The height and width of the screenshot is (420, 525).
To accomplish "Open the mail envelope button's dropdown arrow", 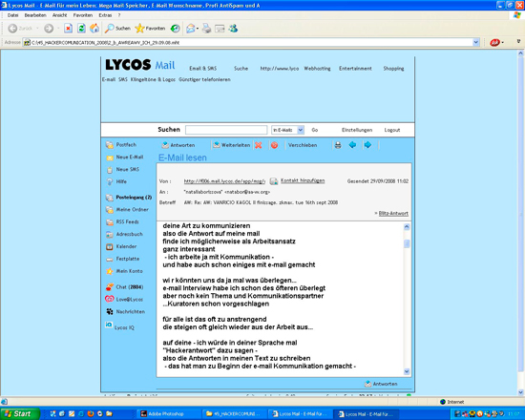I will (198, 29).
